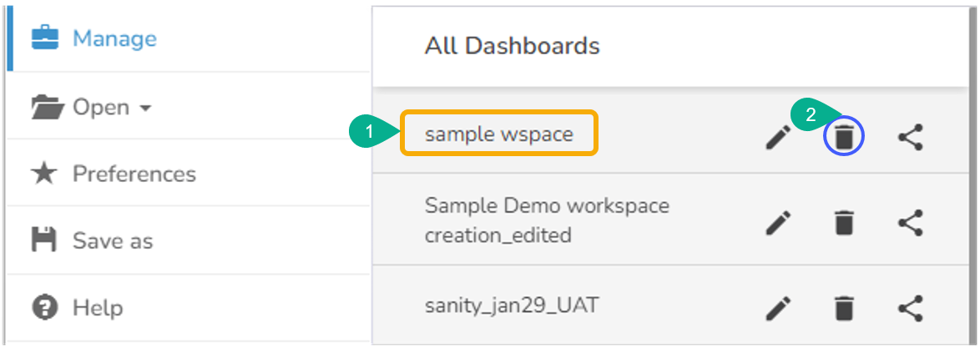This screenshot has height=349, width=980.
Task: Click the Preferences star icon
Action: point(44,174)
